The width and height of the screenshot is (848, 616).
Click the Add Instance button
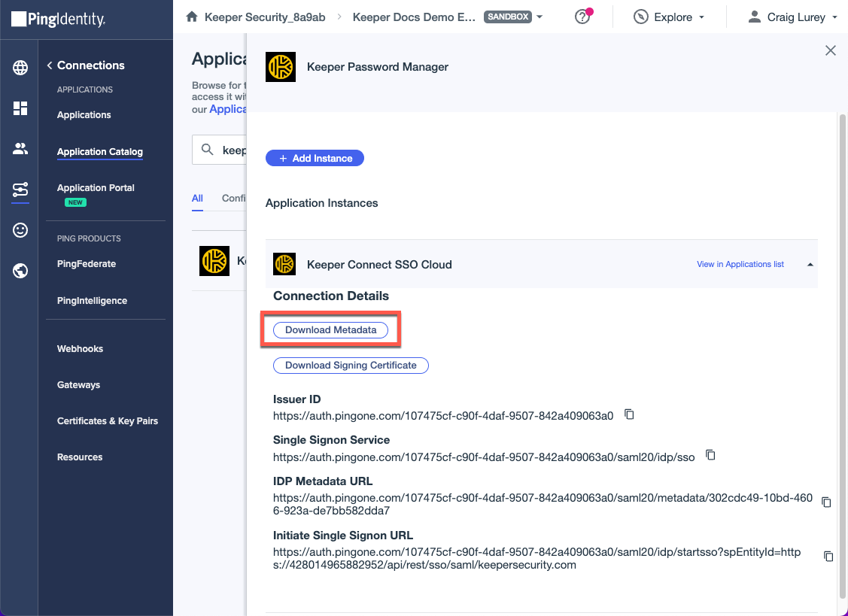tap(315, 158)
